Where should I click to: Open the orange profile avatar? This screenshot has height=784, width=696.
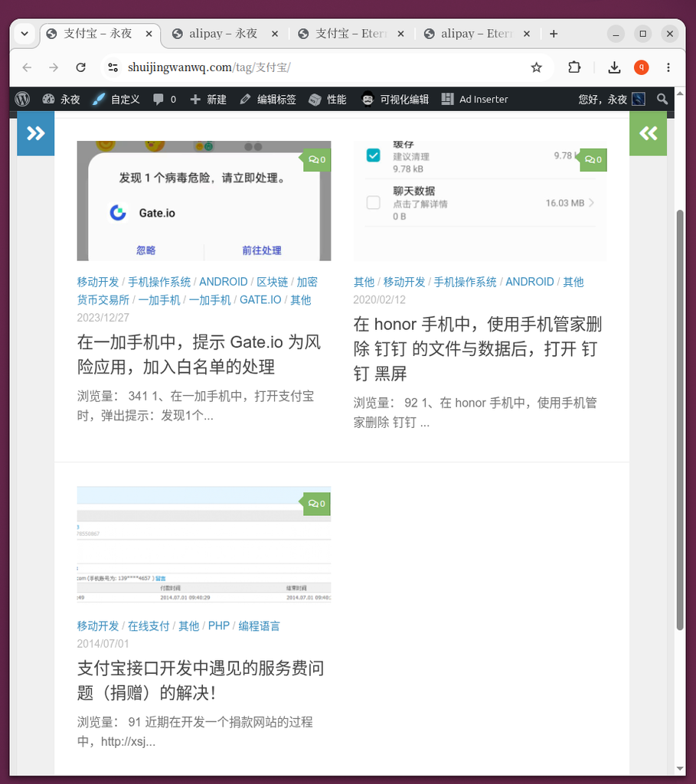(x=642, y=67)
